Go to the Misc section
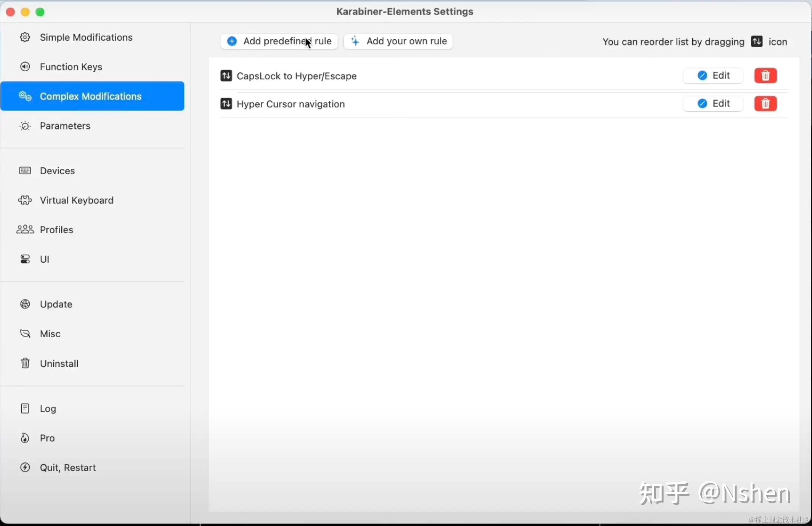This screenshot has height=526, width=812. click(92, 334)
